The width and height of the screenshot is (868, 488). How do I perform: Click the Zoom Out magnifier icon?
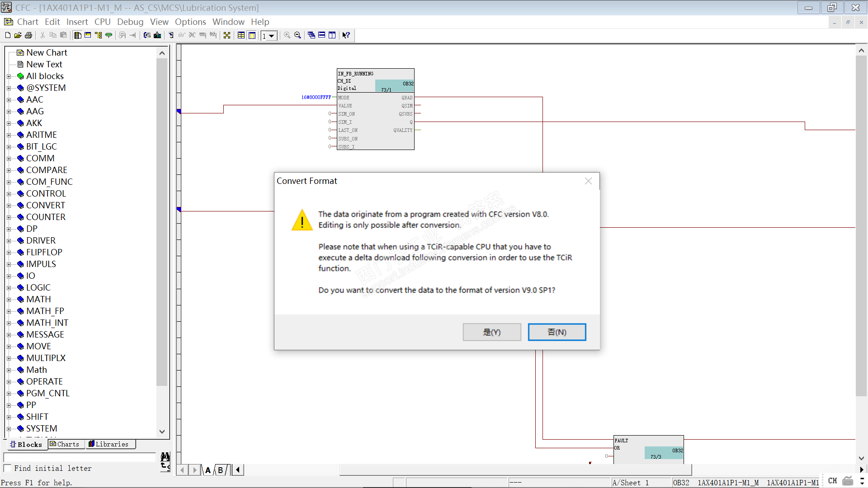297,35
